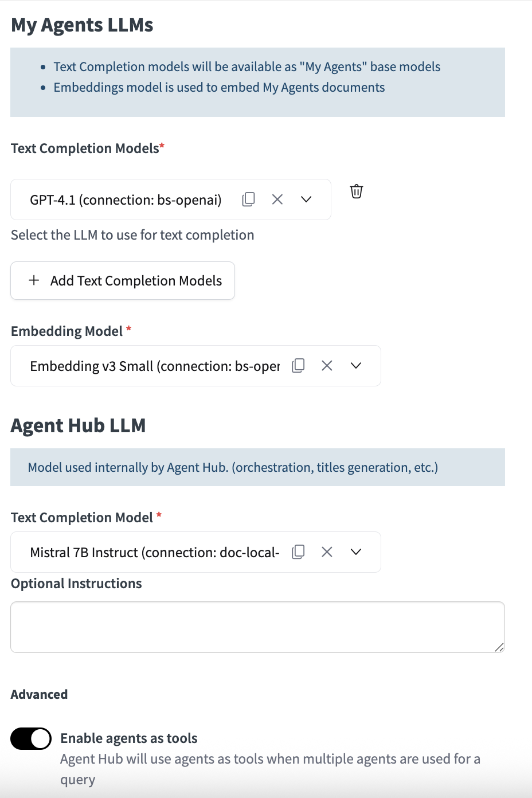Copy the Mistral 7B Instruct selection

tap(298, 552)
